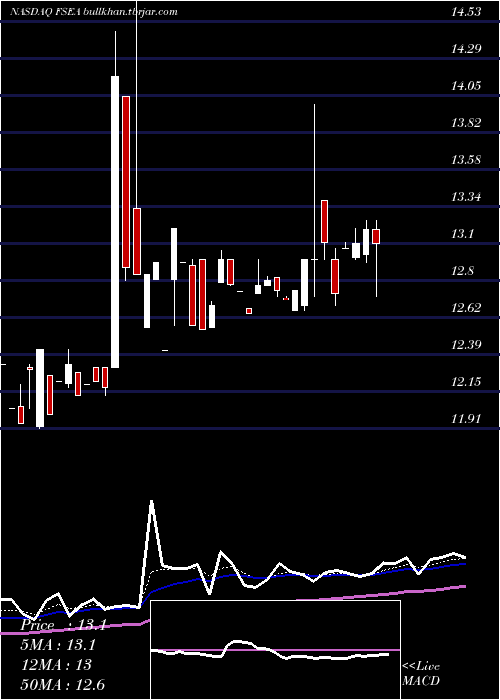Click the 13.82 price axis label

pos(466,123)
